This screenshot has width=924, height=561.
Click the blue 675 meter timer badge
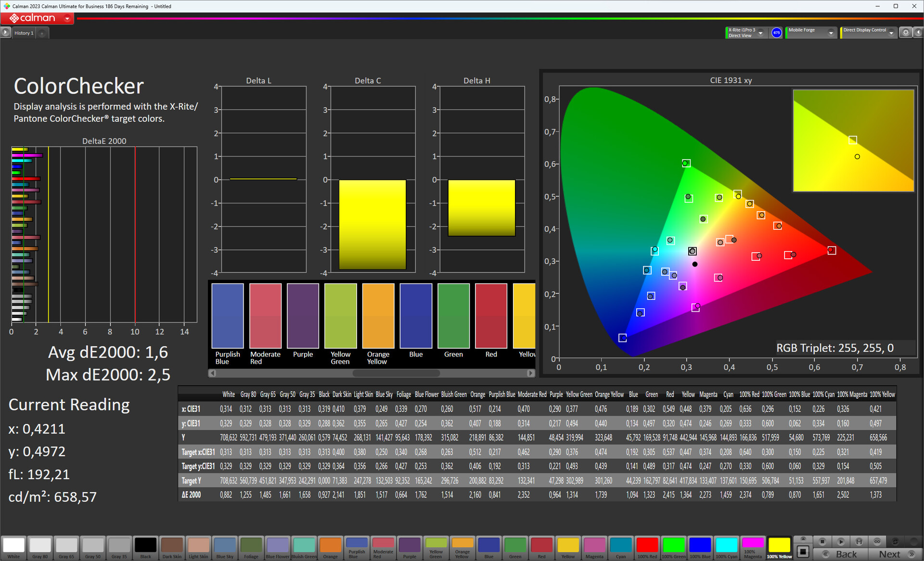point(776,33)
